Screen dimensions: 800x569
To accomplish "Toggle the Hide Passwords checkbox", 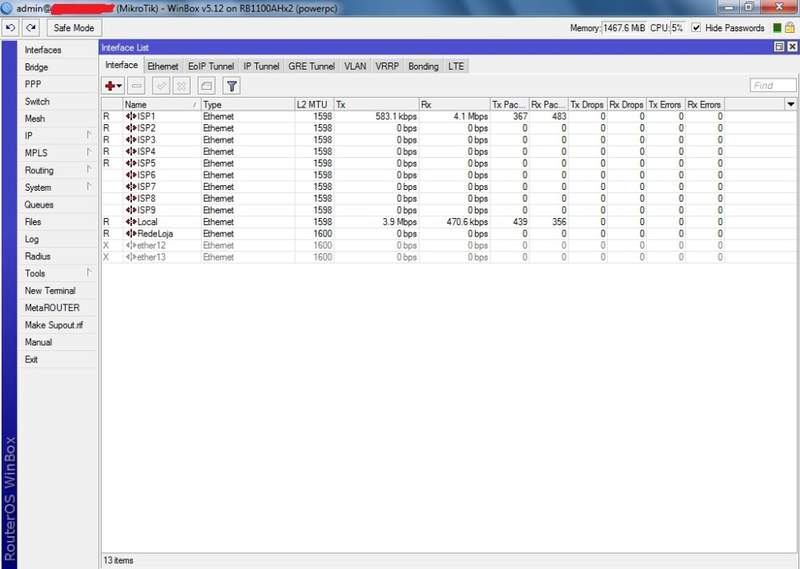I will point(696,28).
